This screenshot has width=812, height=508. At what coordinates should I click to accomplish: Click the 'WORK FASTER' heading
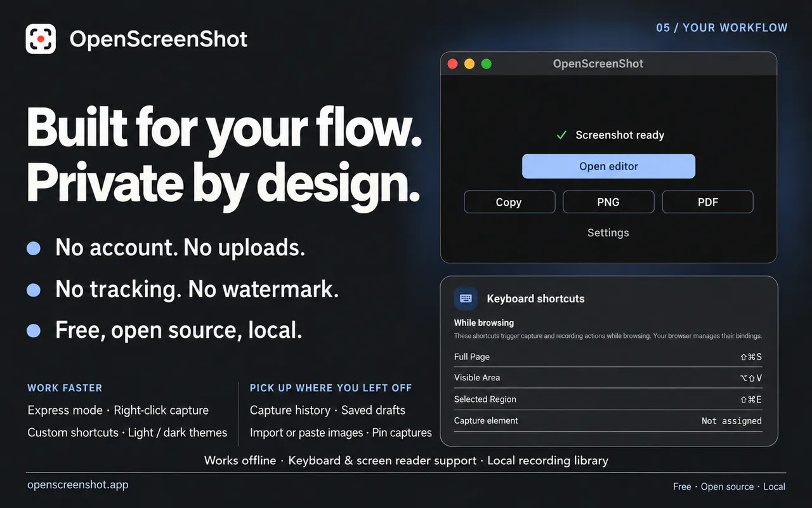[x=65, y=388]
